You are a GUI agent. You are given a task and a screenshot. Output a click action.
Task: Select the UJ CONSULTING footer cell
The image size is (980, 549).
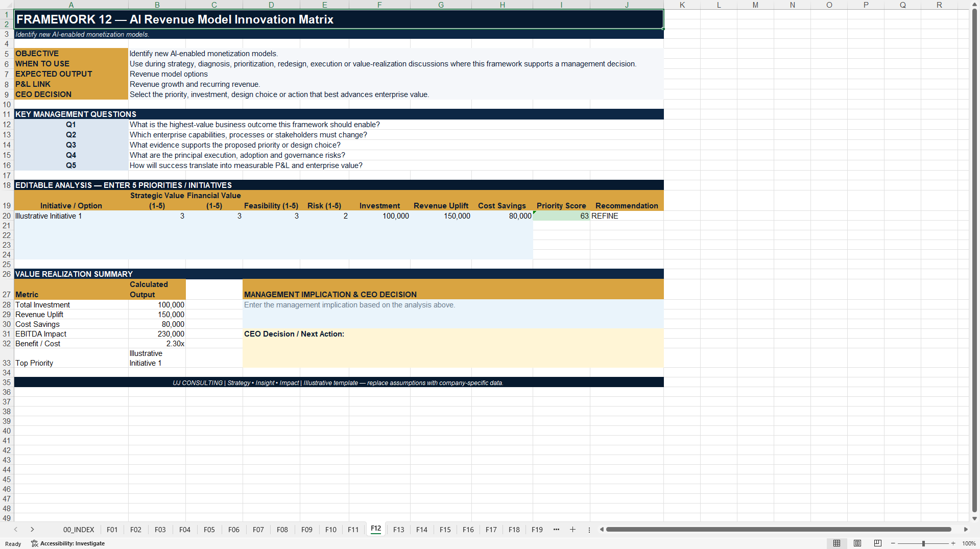tap(339, 383)
